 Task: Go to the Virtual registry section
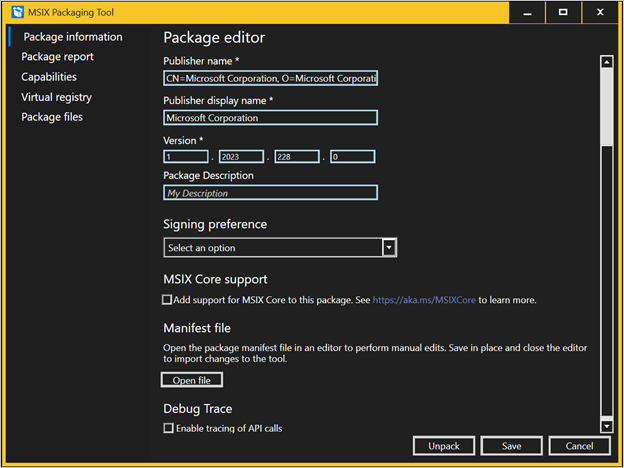57,97
